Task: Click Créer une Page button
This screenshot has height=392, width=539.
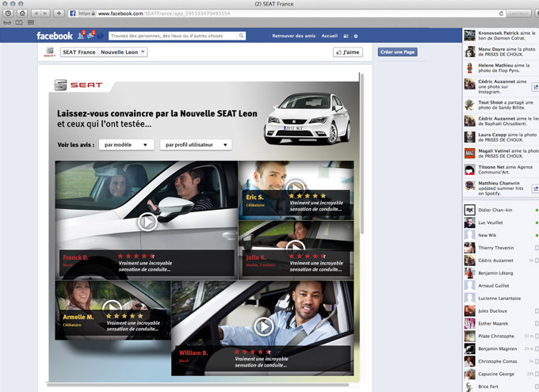Action: tap(398, 52)
